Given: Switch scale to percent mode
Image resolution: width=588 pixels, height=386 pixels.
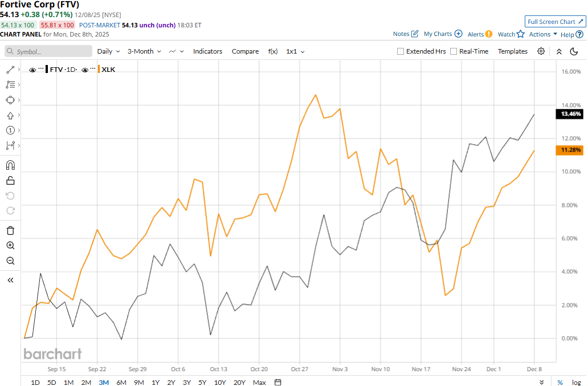Looking at the screenshot, I should [x=560, y=382].
